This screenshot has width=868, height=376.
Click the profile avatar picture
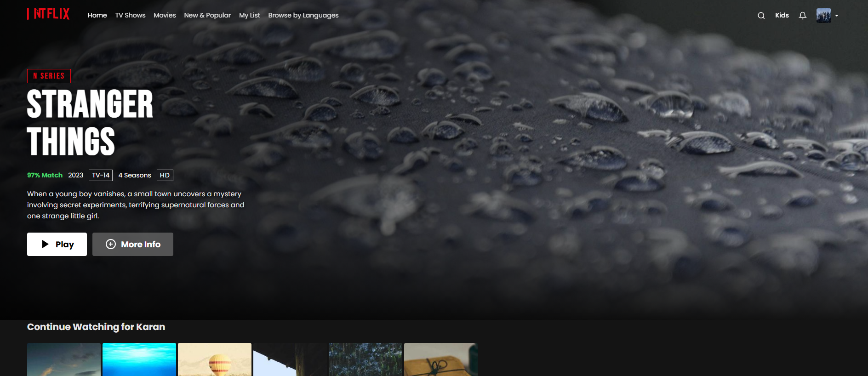pyautogui.click(x=824, y=16)
